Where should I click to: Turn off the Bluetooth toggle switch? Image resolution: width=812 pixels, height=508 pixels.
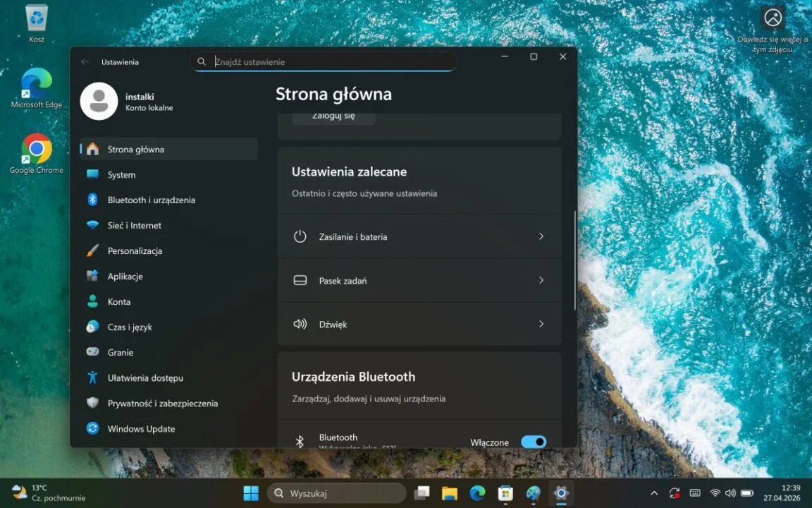(x=533, y=442)
